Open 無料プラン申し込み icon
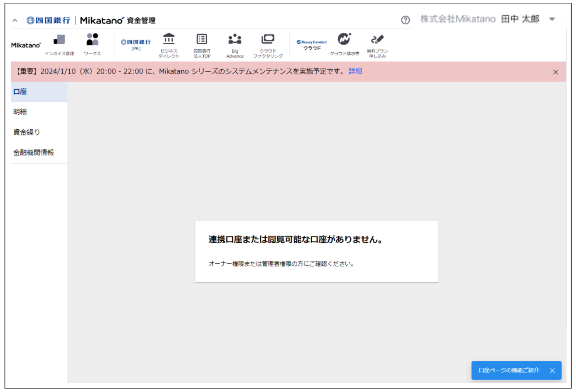This screenshot has width=576, height=392. (x=377, y=45)
